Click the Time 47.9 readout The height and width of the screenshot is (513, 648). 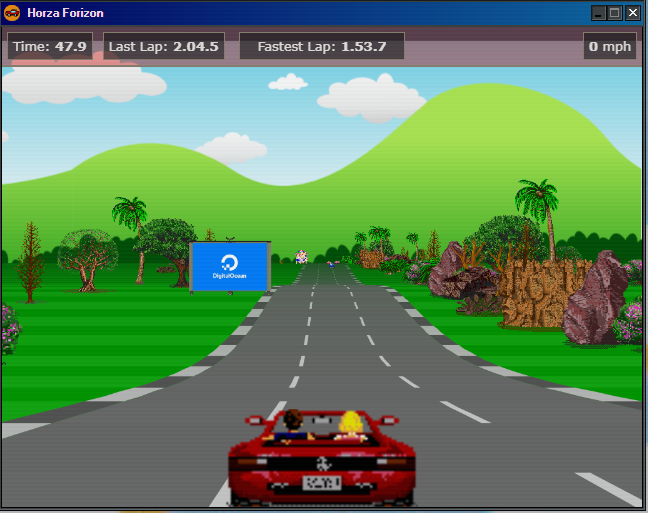pyautogui.click(x=50, y=46)
